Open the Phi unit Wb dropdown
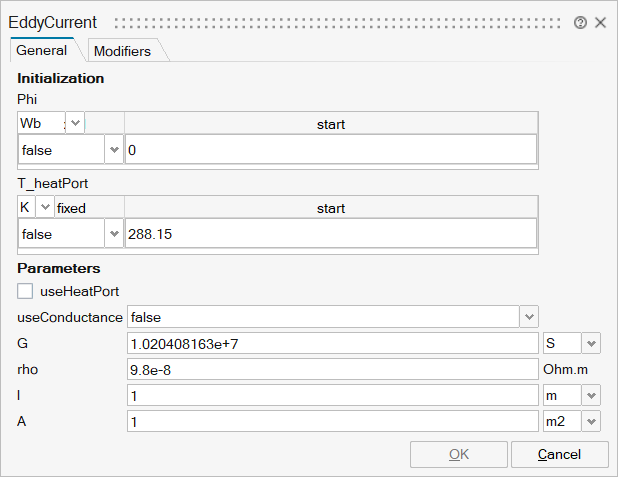This screenshot has height=477, width=618. coord(77,123)
